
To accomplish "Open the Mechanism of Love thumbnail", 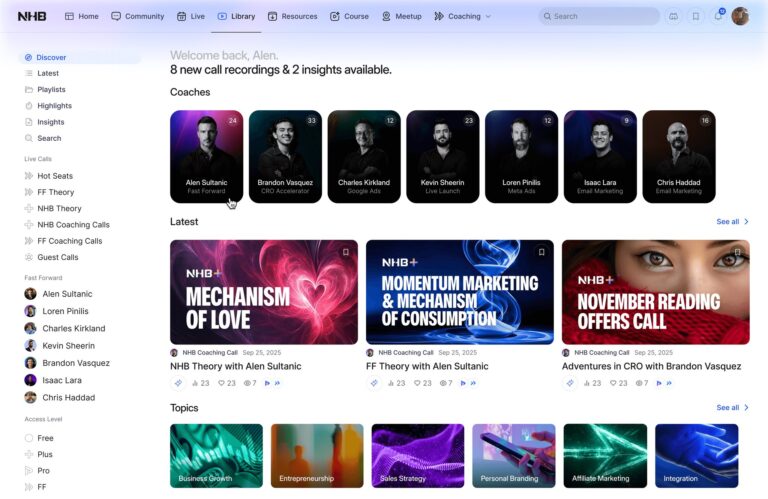I will coord(264,292).
